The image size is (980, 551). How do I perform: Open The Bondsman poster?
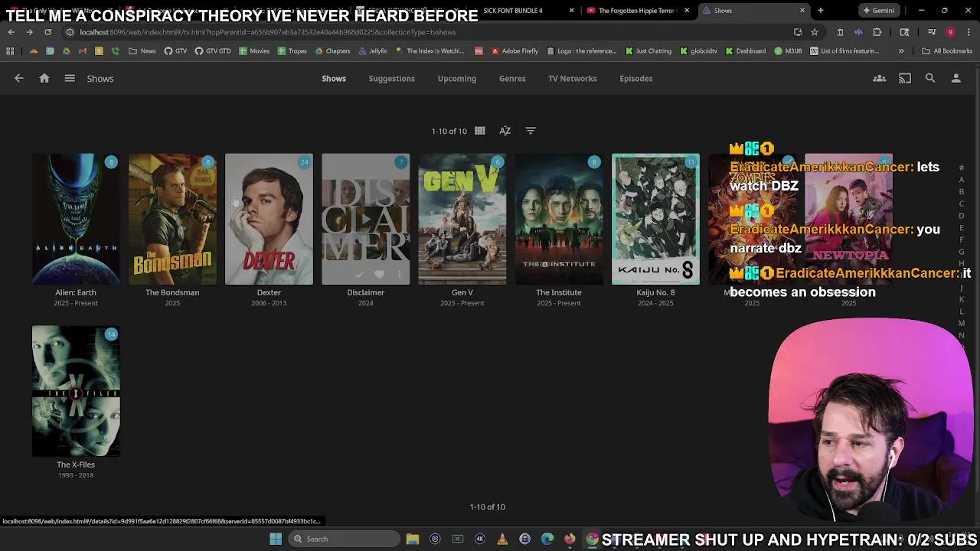[172, 219]
